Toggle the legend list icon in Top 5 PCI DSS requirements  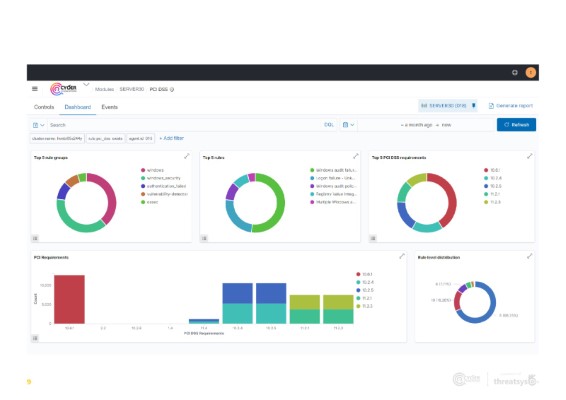(373, 238)
